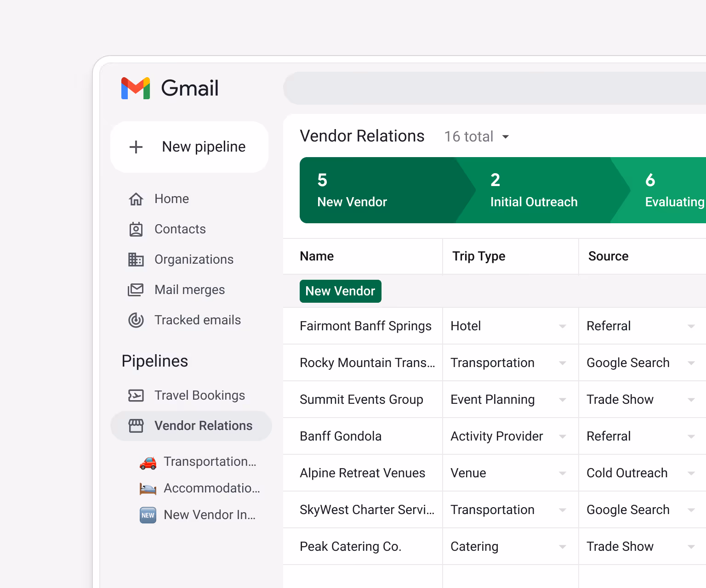The image size is (706, 588).
Task: Open Trip Type dropdown for Fairmont Banff Springs
Action: tap(563, 326)
